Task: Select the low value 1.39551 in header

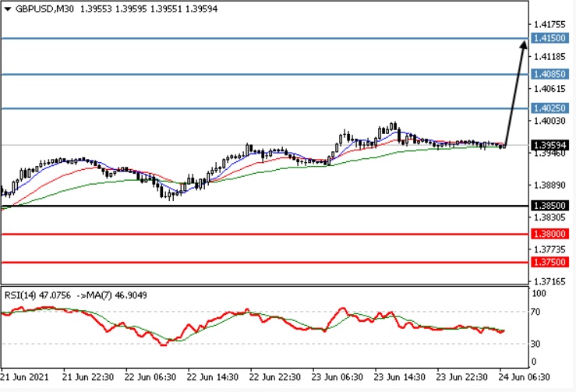Action: 166,9
